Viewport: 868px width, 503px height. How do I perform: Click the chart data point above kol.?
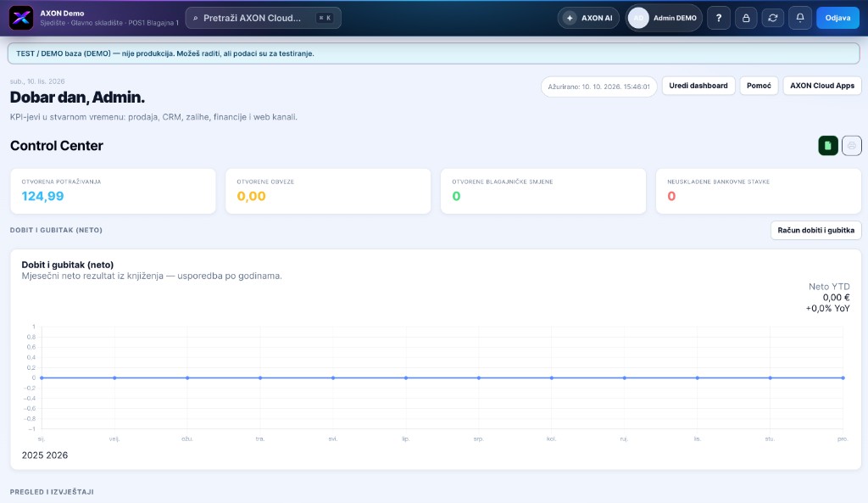click(x=551, y=377)
